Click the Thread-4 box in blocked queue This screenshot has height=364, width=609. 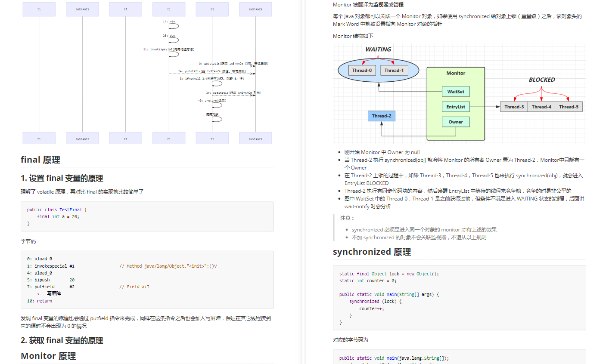541,107
